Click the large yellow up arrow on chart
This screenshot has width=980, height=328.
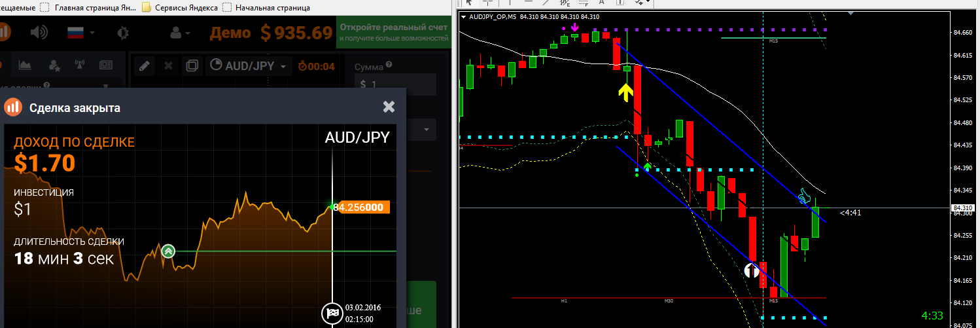[626, 92]
